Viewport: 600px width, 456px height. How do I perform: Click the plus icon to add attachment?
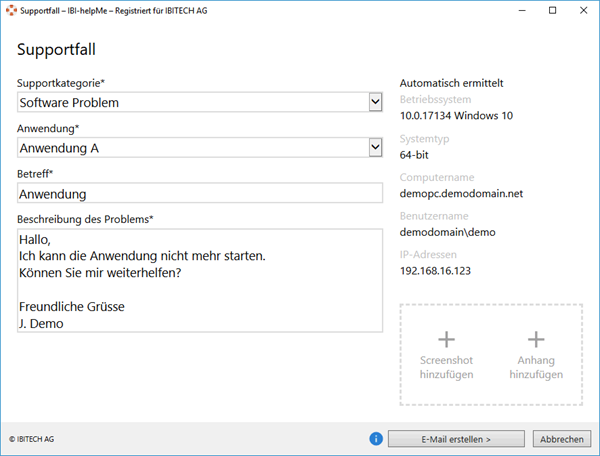(536, 339)
